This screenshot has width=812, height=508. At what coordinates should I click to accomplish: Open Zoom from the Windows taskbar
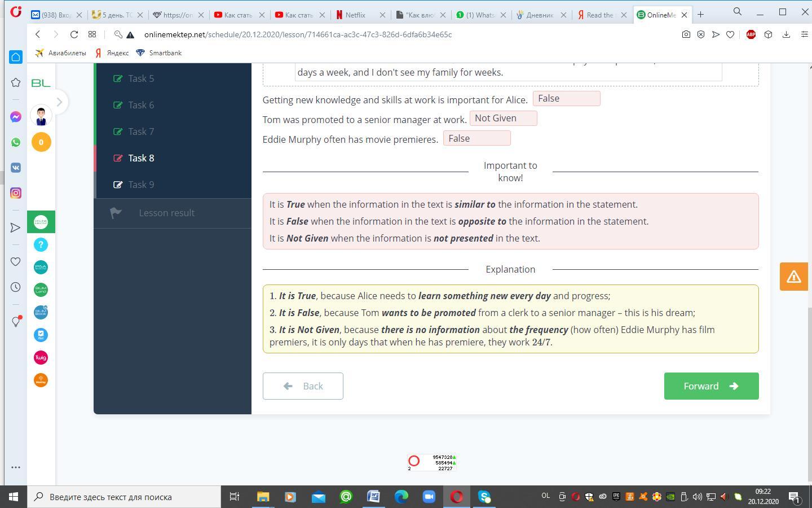pos(429,497)
